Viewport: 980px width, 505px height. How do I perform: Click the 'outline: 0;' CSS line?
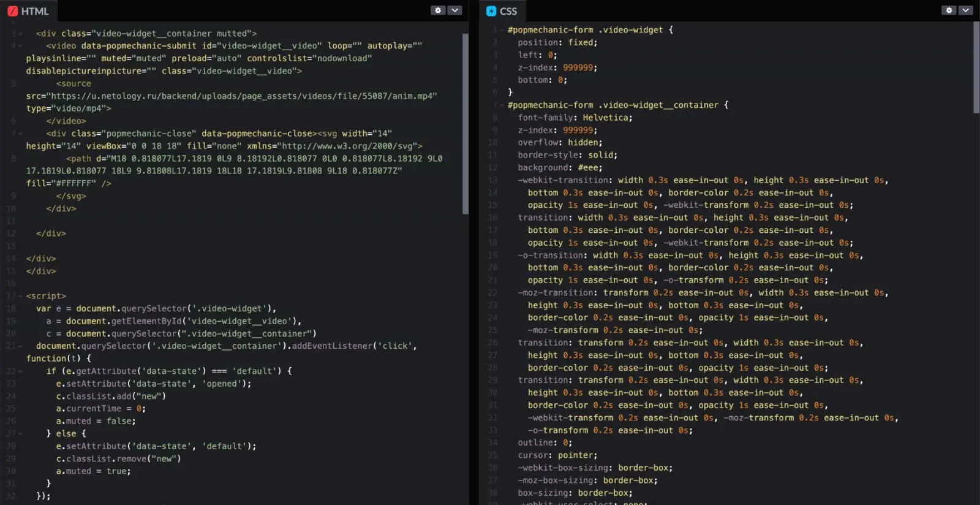(x=545, y=442)
